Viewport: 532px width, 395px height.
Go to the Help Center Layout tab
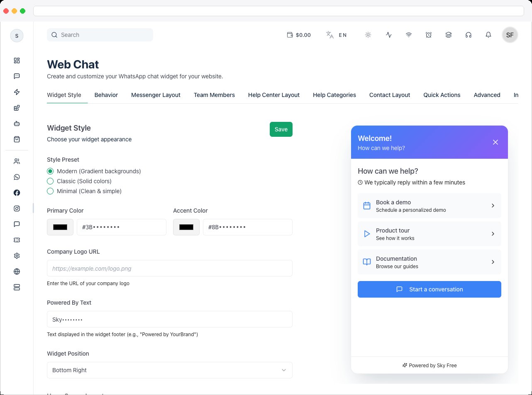tap(274, 95)
